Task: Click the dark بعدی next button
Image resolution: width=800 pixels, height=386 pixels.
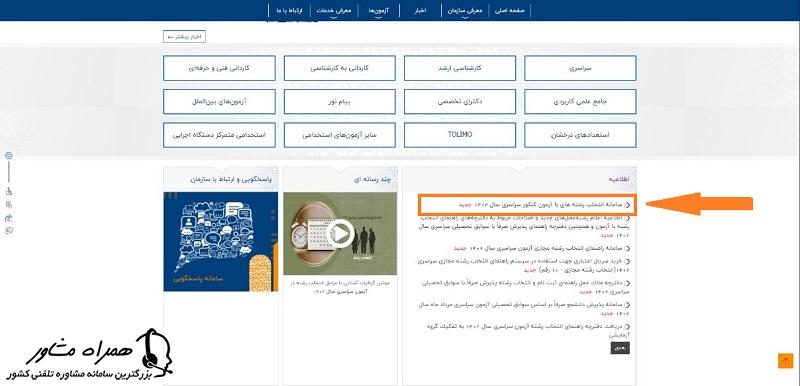Action: point(620,348)
